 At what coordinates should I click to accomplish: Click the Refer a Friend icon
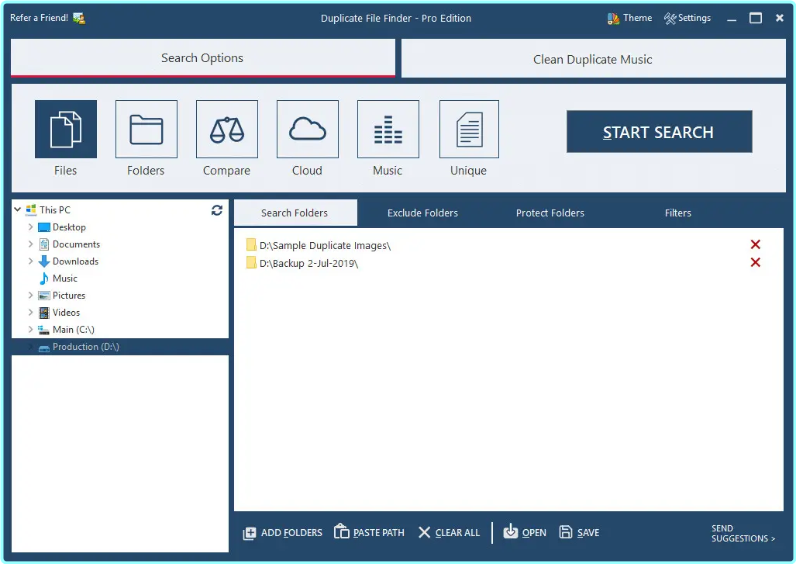[x=79, y=18]
